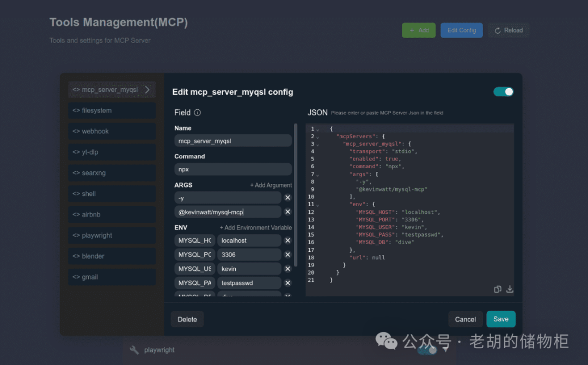Open the filesystem server entry
Screen dimensions: 588x365
[112, 110]
